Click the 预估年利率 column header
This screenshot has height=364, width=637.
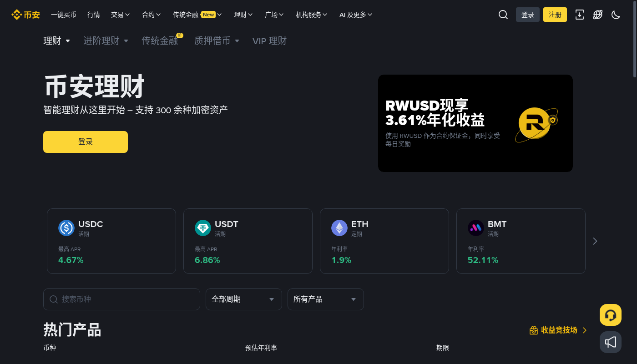click(261, 348)
